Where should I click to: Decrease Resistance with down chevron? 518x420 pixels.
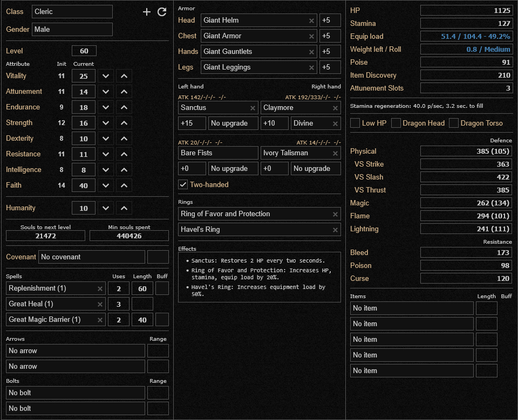coord(106,154)
